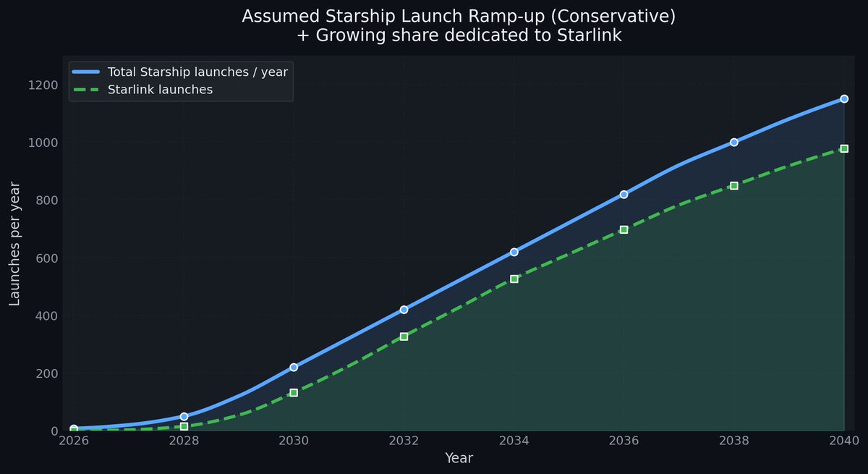Select the blue circle data point at 2028

(184, 417)
